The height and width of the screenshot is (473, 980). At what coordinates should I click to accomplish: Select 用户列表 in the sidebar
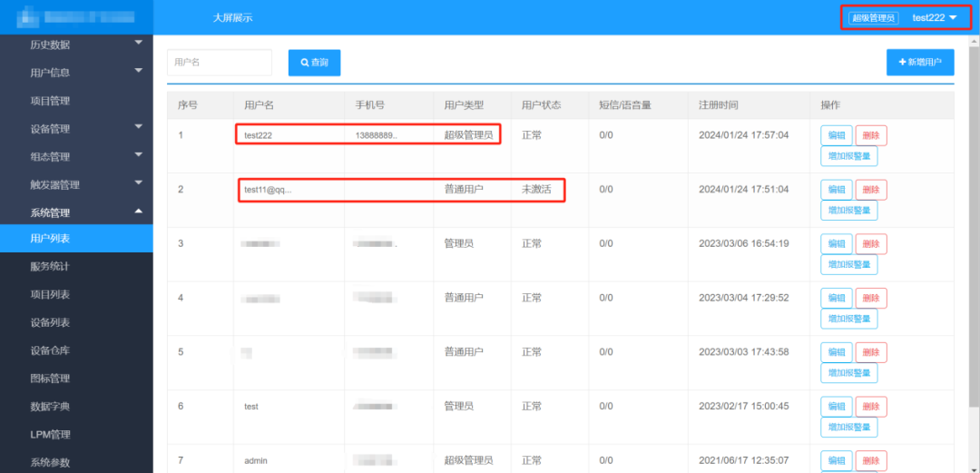[x=76, y=239]
